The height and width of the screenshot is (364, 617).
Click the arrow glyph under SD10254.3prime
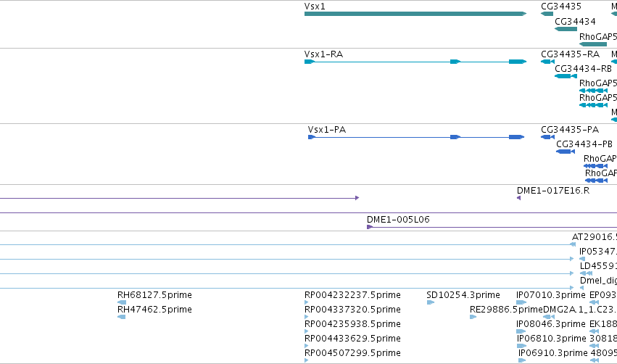tap(431, 302)
